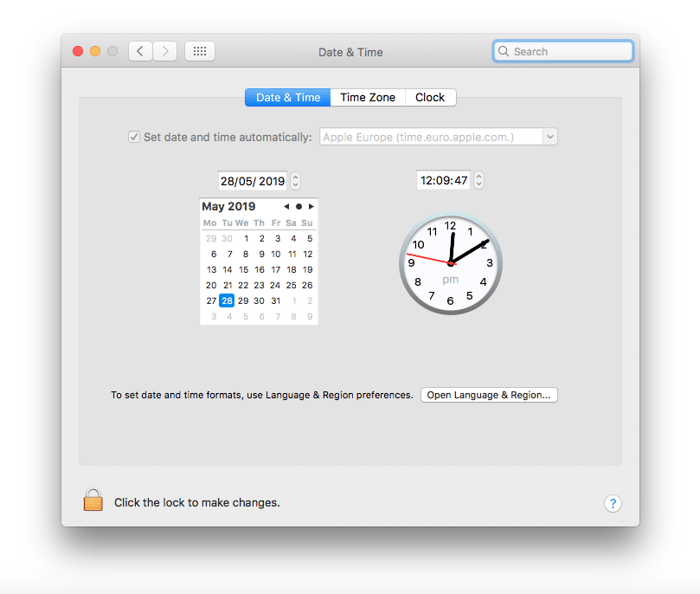Click the analog clock face showing pm
This screenshot has height=594, width=700.
[x=450, y=263]
